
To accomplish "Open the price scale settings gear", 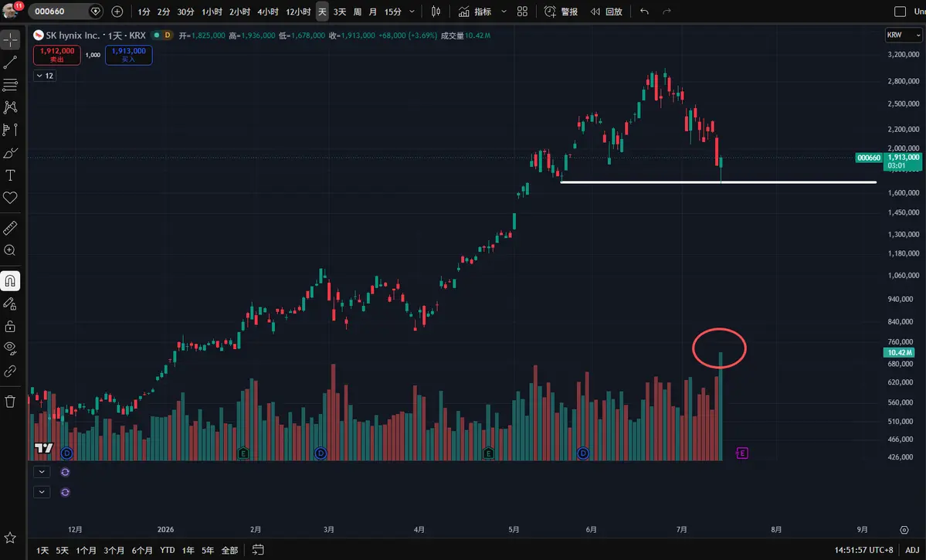I will [x=904, y=529].
